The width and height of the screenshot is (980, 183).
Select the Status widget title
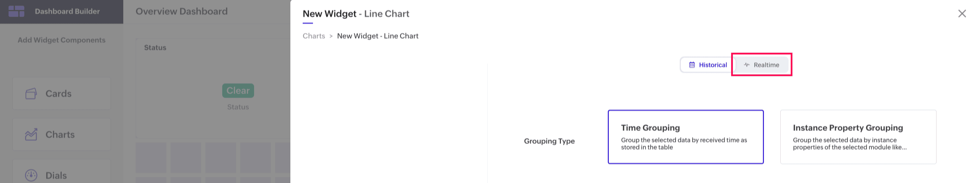pos(155,47)
